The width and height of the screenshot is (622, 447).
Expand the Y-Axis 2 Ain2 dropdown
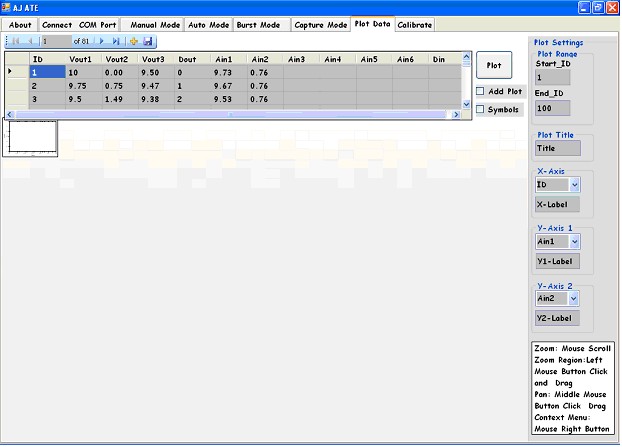point(573,298)
